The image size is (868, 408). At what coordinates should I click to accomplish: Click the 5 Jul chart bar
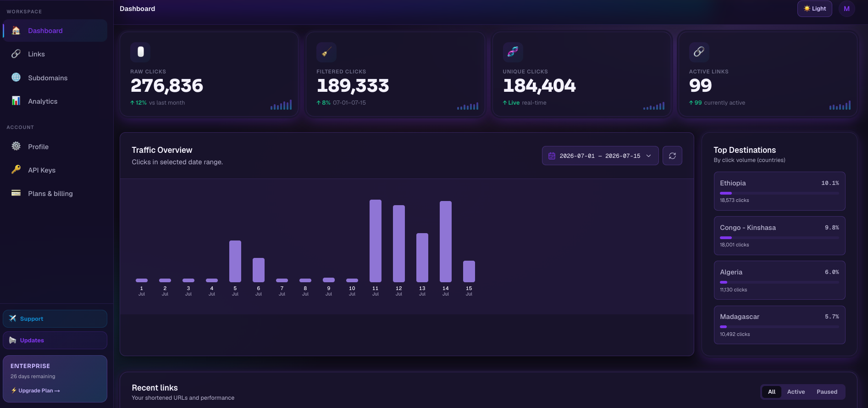pyautogui.click(x=235, y=261)
